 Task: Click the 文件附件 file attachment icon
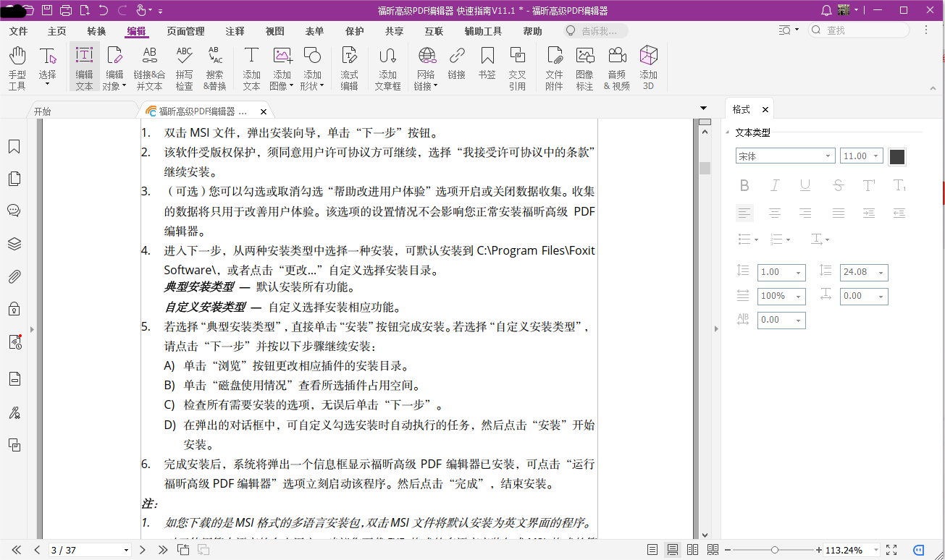click(554, 68)
